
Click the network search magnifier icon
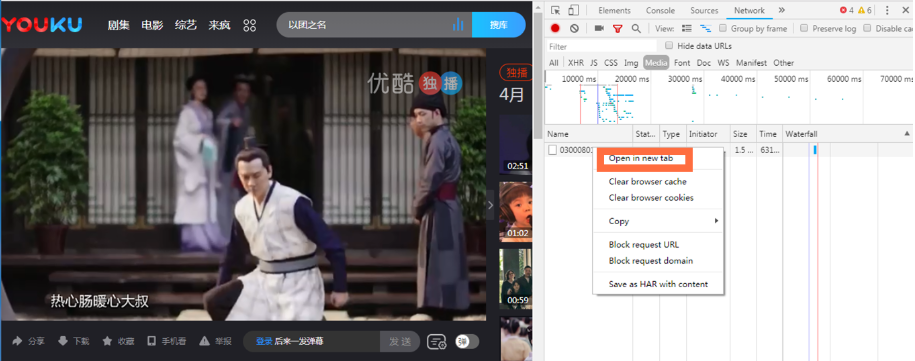(636, 28)
